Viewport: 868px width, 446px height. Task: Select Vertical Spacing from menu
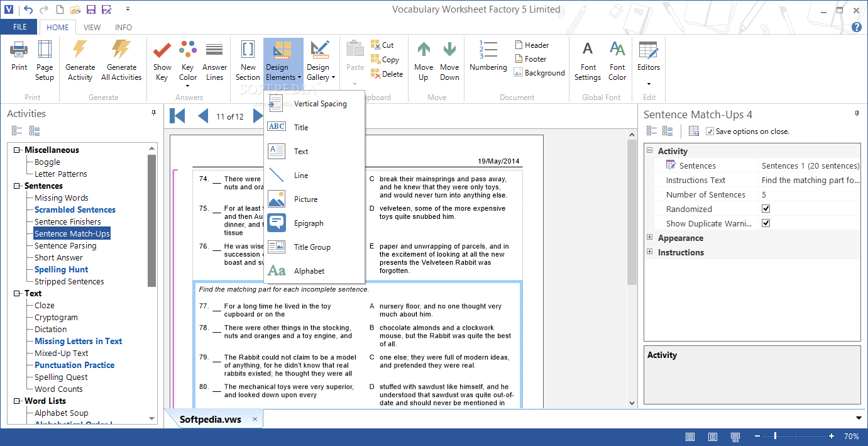pyautogui.click(x=314, y=104)
